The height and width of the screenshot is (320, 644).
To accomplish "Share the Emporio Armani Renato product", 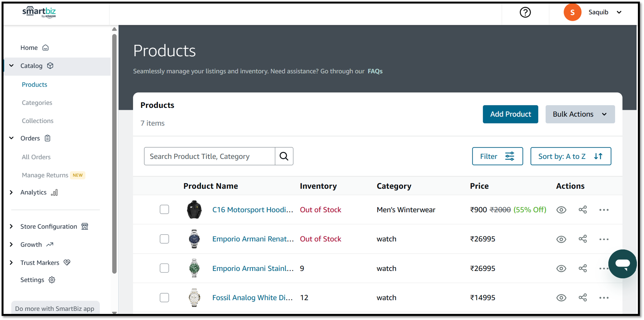I will click(582, 239).
